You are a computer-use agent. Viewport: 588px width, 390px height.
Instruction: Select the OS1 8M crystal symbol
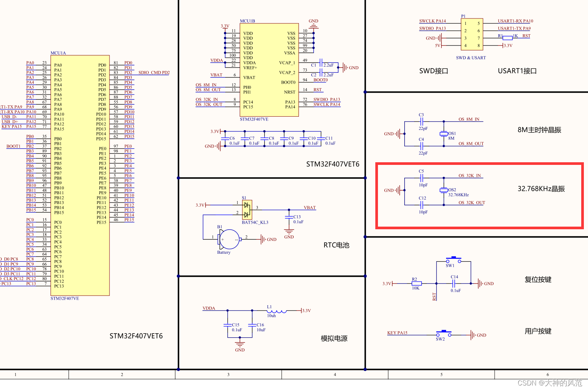[444, 134]
